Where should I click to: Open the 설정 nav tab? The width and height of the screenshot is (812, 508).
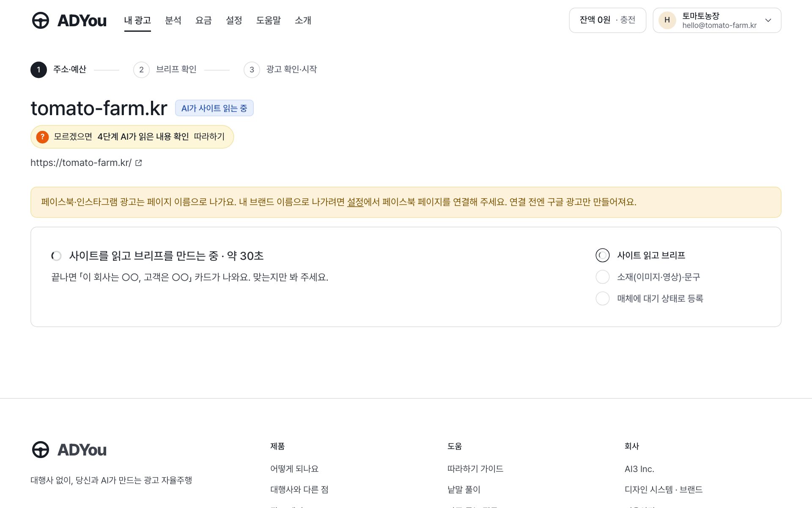(234, 20)
